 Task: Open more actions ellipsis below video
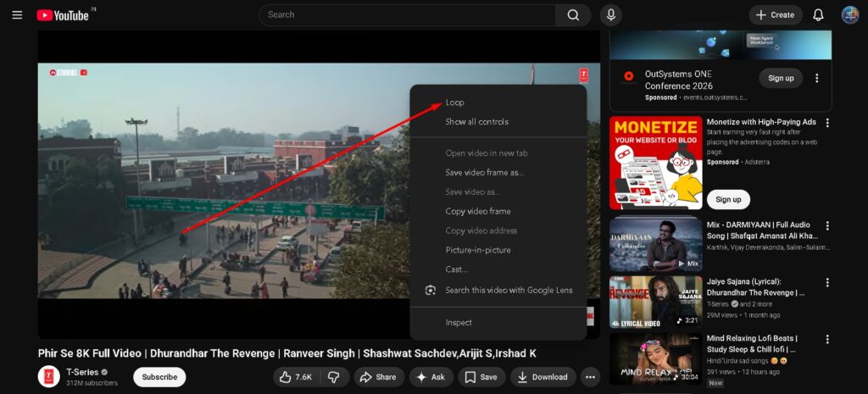(x=590, y=377)
